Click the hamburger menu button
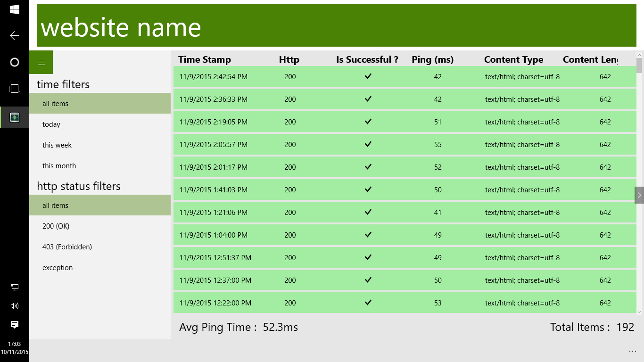The width and height of the screenshot is (644, 362). 41,63
